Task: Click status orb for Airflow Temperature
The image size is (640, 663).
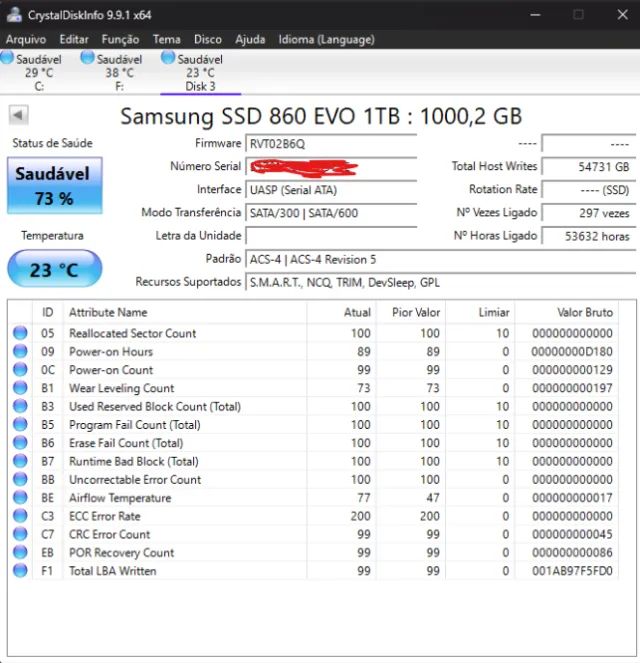Action: [x=20, y=498]
